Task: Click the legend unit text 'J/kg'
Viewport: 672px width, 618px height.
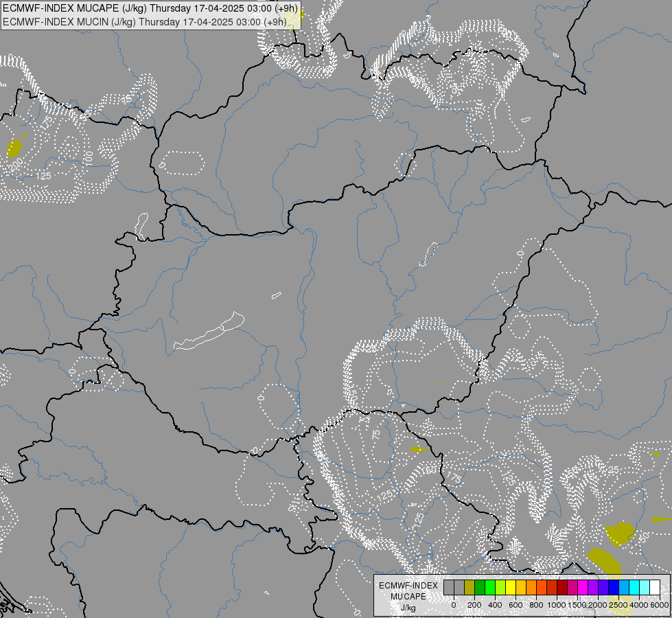Action: (x=408, y=608)
